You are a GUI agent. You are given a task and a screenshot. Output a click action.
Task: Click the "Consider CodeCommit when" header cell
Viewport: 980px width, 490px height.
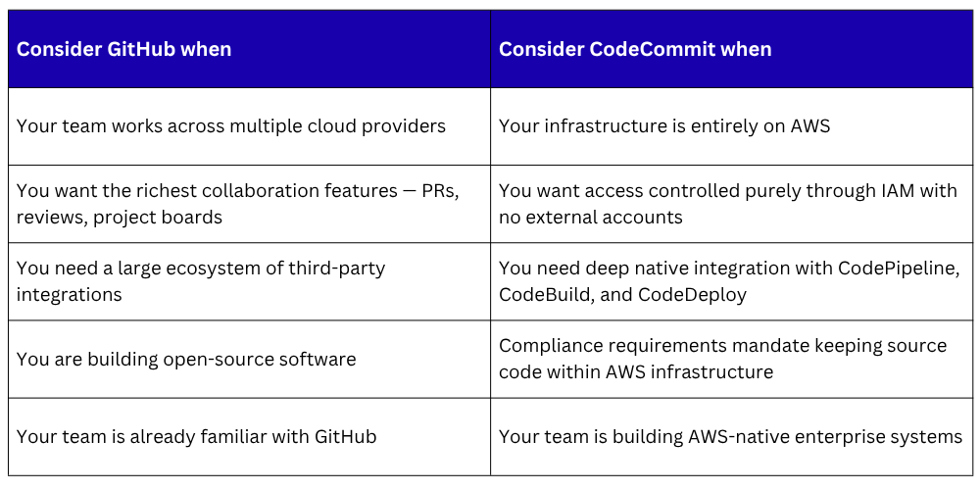[731, 49]
